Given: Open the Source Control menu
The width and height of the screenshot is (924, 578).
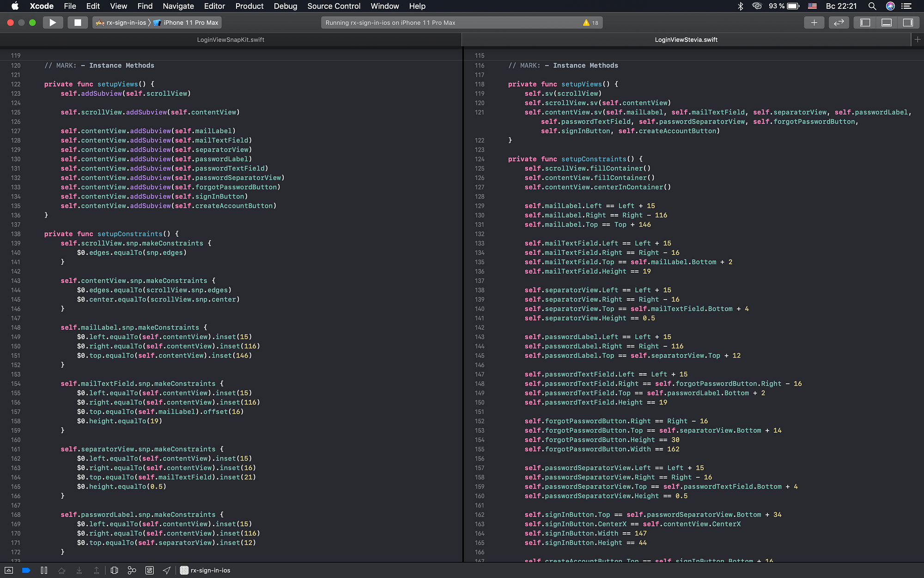Looking at the screenshot, I should 334,6.
